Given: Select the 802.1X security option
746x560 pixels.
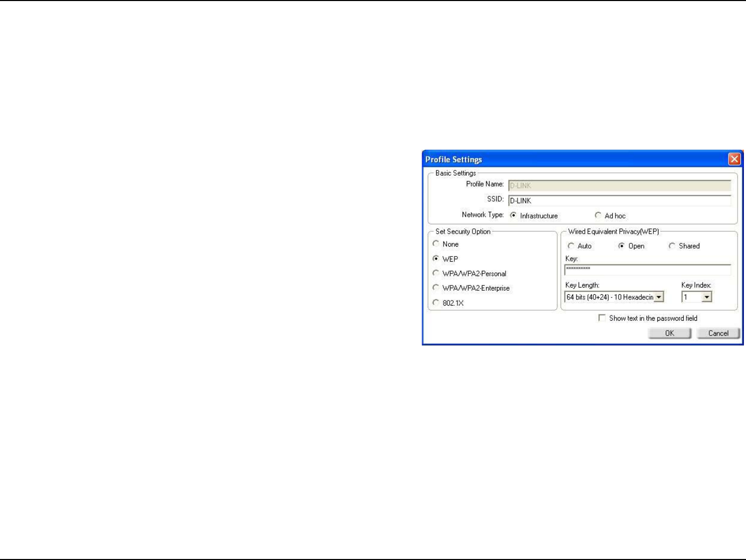Looking at the screenshot, I should point(436,302).
